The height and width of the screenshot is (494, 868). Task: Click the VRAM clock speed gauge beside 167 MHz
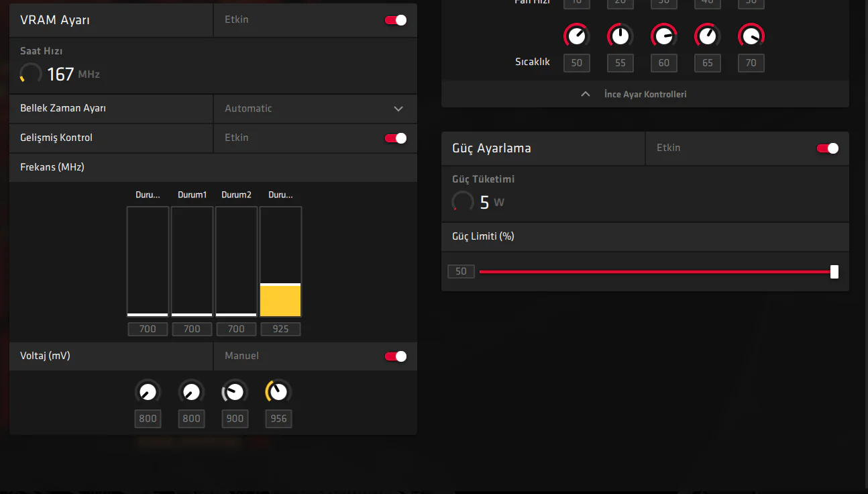click(x=31, y=74)
